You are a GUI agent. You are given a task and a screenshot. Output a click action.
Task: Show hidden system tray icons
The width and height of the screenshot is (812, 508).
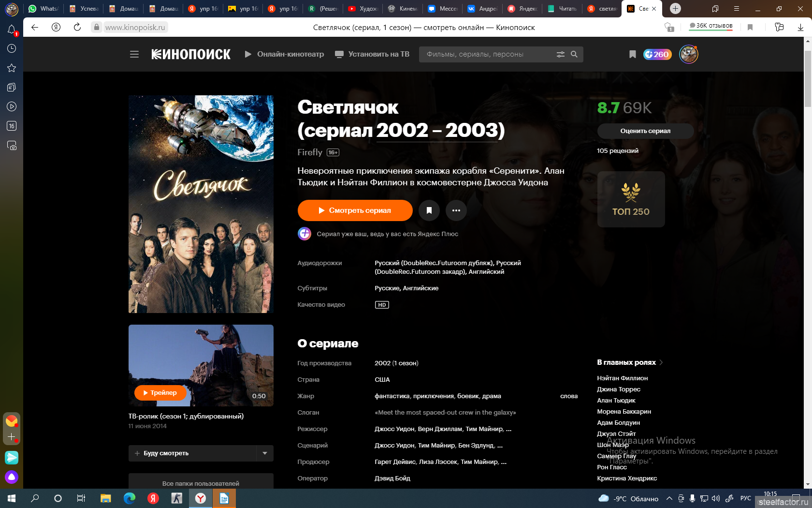(x=669, y=498)
